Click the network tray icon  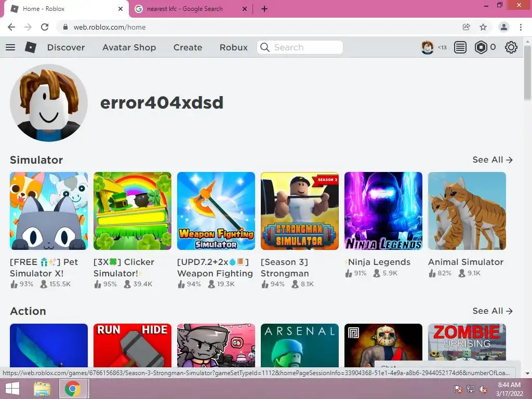tap(471, 389)
